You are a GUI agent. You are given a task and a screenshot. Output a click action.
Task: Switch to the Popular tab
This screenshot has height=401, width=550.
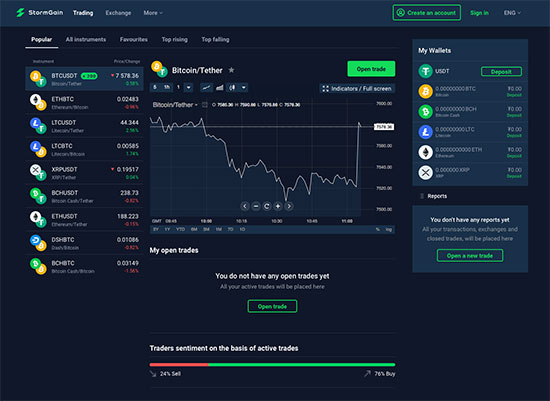41,39
